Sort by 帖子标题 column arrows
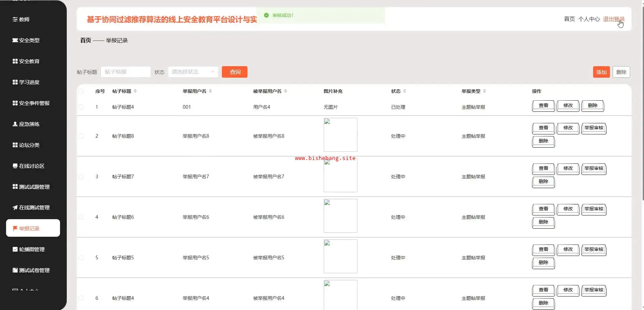 coord(135,91)
